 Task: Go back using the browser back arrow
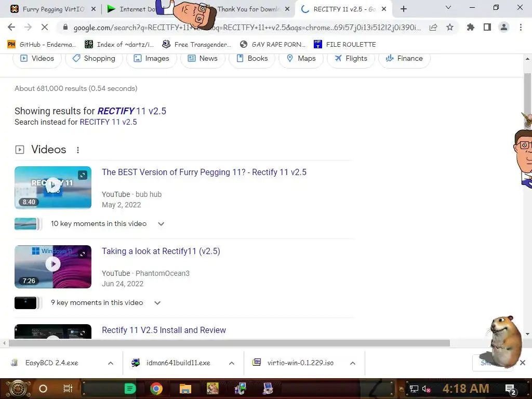click(11, 27)
